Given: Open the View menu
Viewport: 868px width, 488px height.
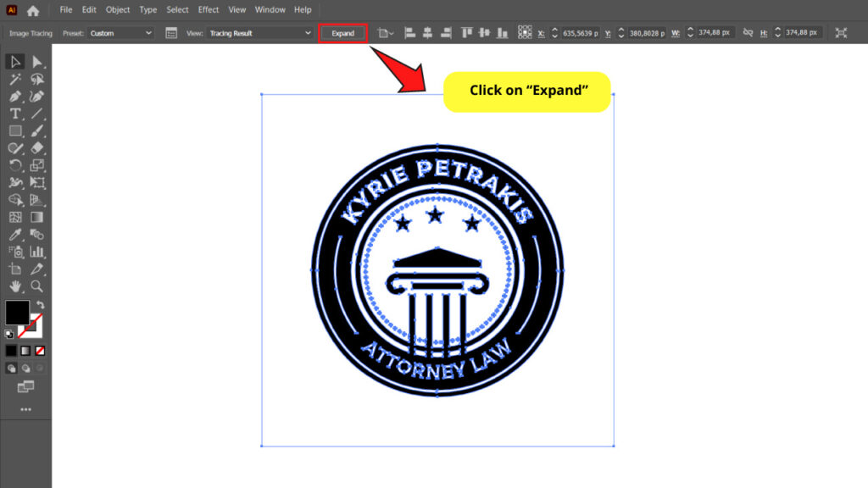Looking at the screenshot, I should click(x=237, y=9).
